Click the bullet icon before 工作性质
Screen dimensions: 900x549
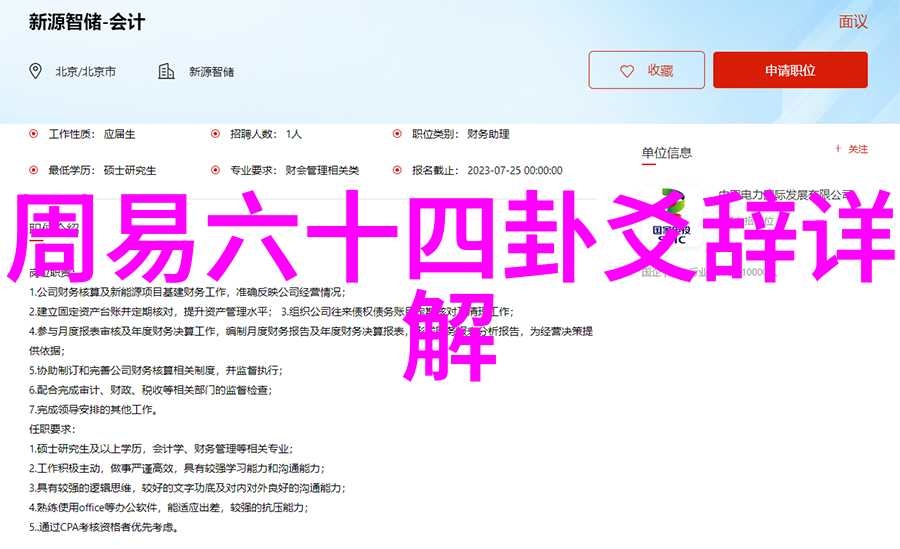click(x=35, y=133)
